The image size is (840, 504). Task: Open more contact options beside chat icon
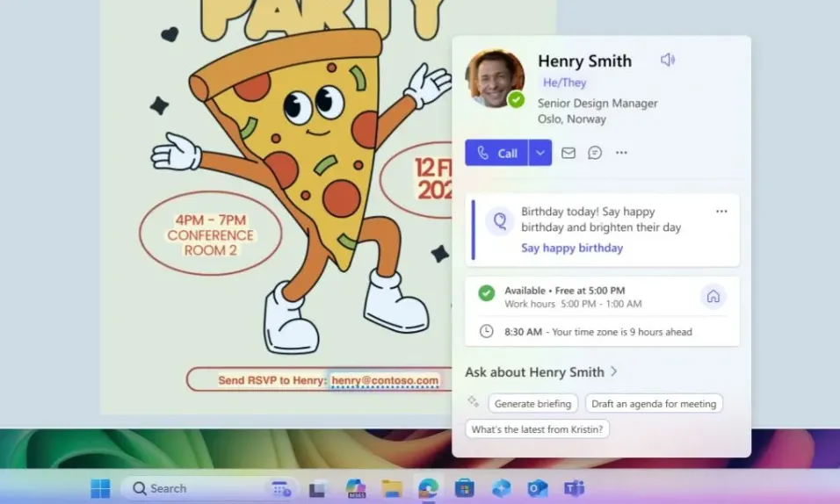coord(621,153)
